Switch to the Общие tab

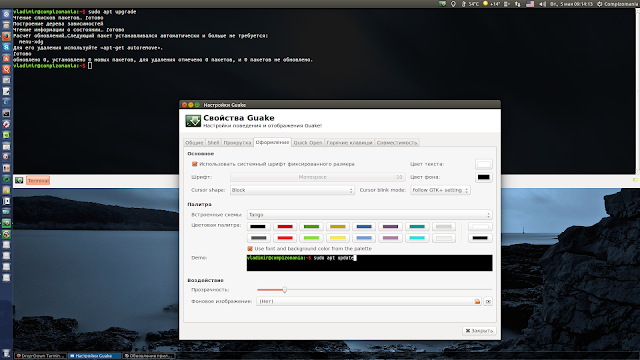tap(194, 142)
